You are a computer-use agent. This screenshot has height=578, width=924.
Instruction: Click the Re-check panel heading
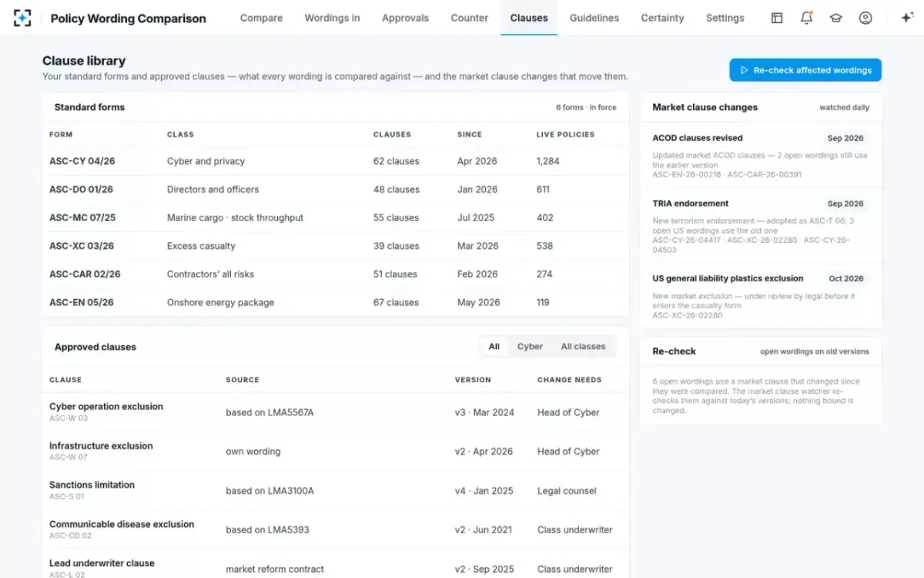click(674, 351)
